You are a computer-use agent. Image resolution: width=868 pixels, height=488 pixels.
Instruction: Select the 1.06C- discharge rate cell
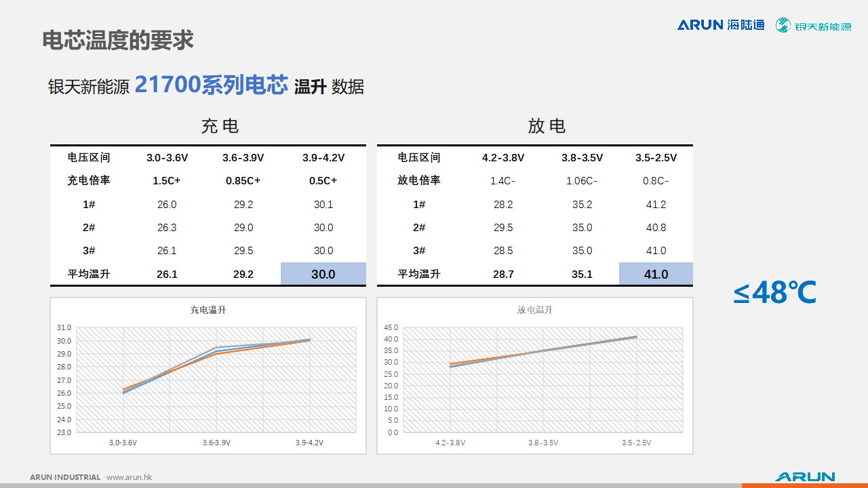point(582,181)
